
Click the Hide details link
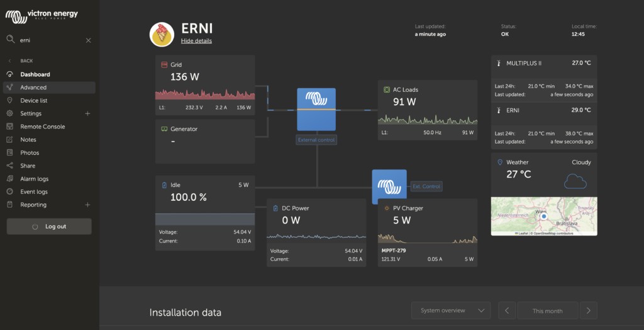click(x=196, y=41)
